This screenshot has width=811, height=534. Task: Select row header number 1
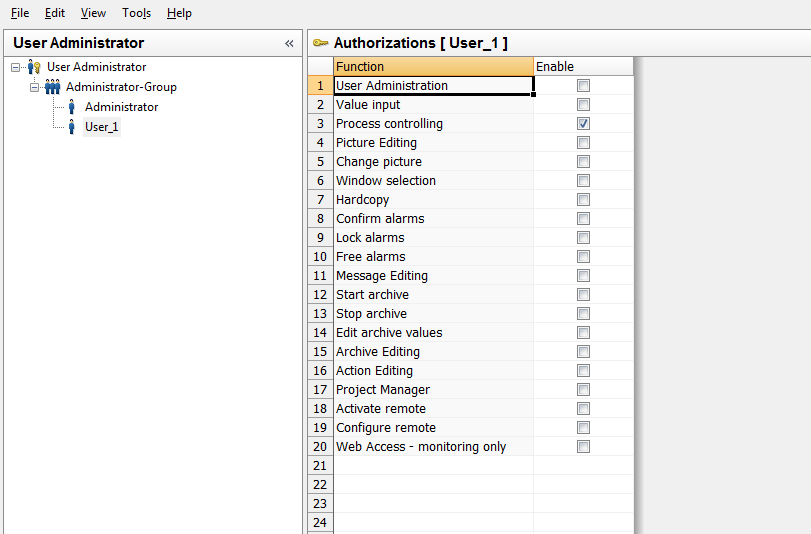321,86
